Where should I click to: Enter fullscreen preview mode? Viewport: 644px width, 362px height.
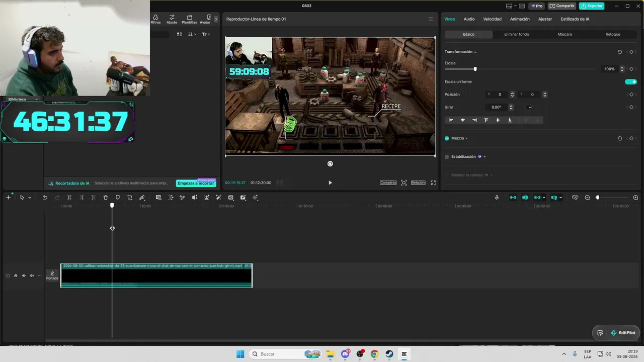pyautogui.click(x=433, y=183)
